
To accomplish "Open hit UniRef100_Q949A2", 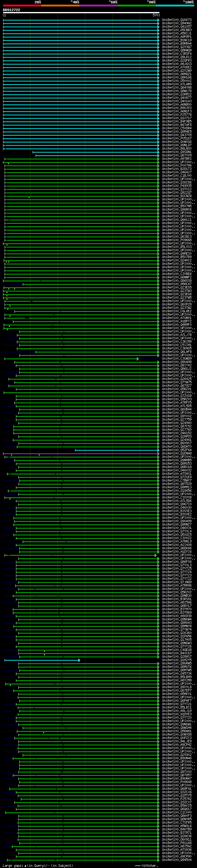I will pos(176,23).
